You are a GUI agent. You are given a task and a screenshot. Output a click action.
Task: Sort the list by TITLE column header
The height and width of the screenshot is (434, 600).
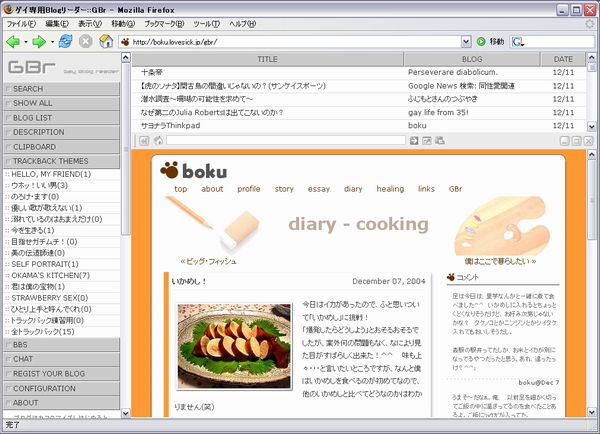click(267, 59)
